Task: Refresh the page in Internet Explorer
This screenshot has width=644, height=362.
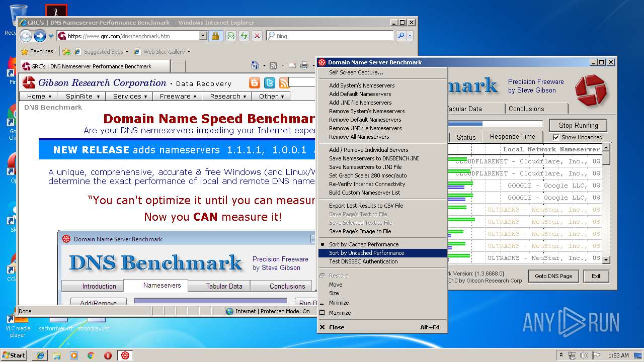Action: point(244,36)
